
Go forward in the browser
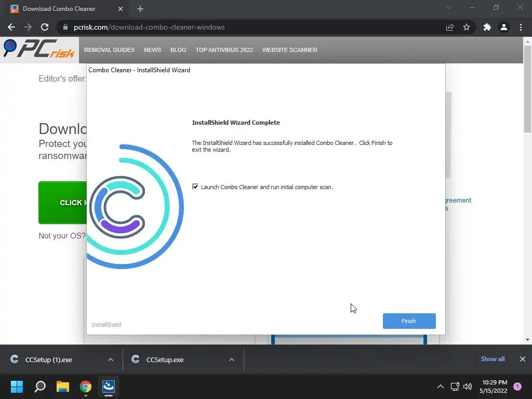28,27
